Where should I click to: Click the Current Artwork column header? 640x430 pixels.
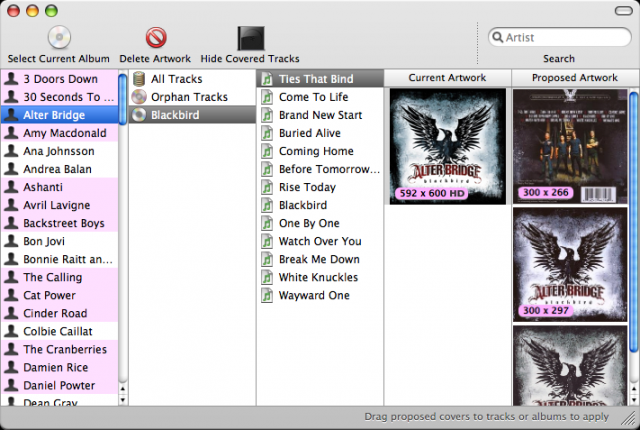(x=447, y=78)
